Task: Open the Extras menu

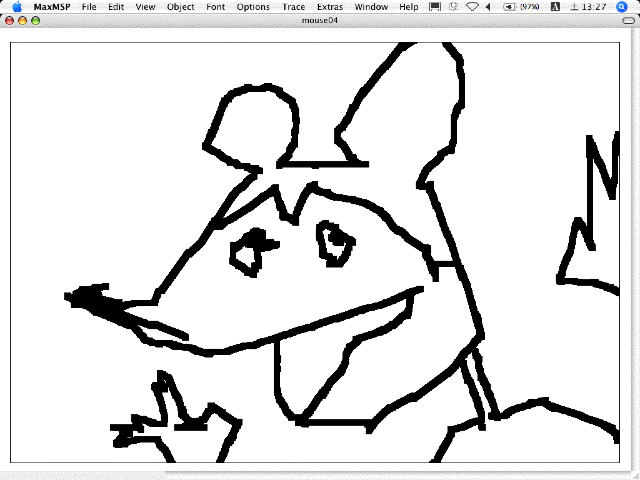Action: 330,7
